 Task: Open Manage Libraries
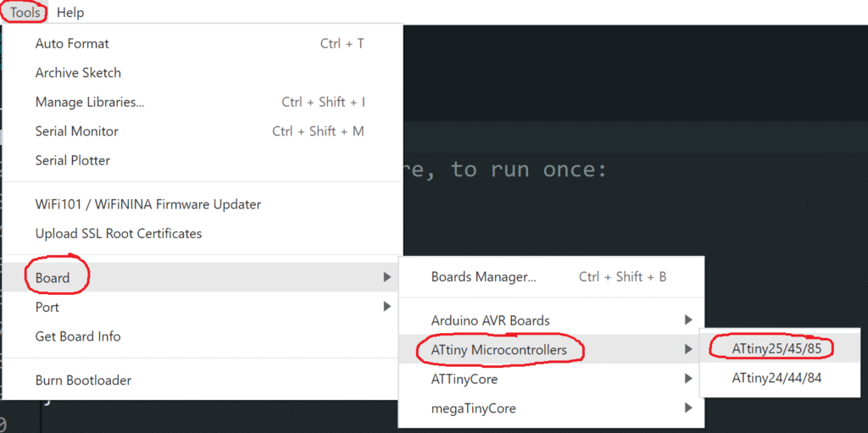pos(90,103)
